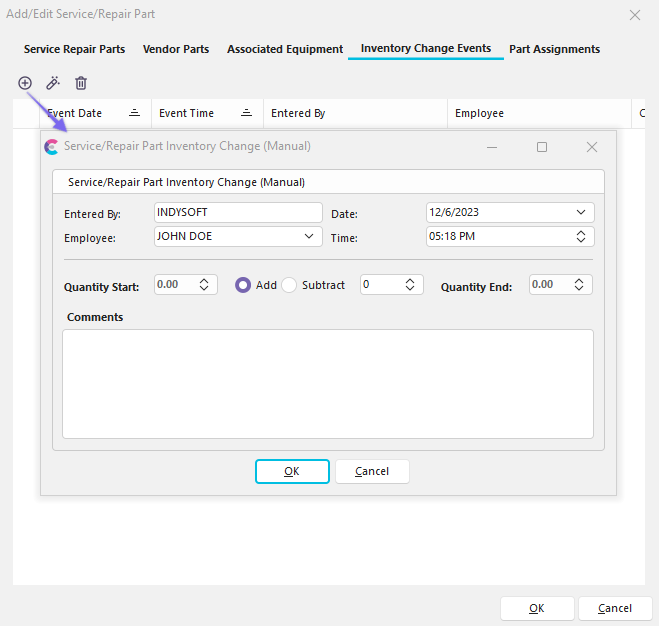Click the IndySoft logo in dialog title bar
The height and width of the screenshot is (626, 659).
(52, 147)
